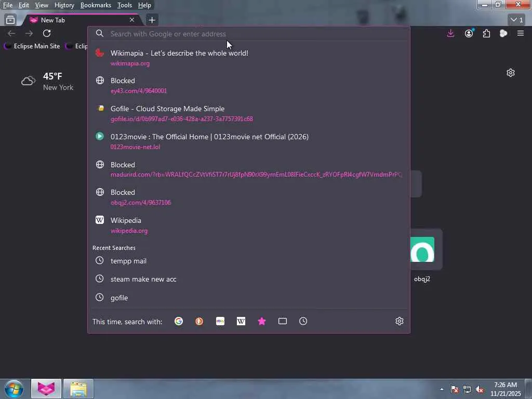Go back one page
This screenshot has height=399, width=532.
coord(11,33)
